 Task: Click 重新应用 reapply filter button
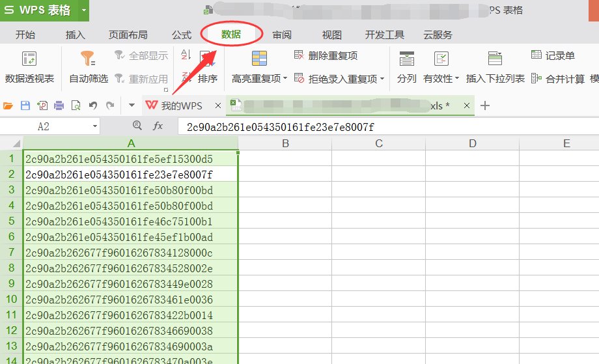[141, 79]
